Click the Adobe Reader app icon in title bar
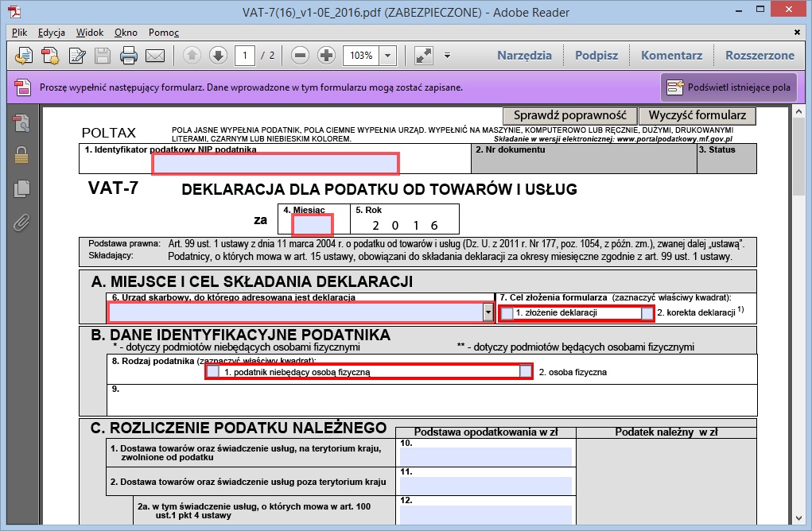The height and width of the screenshot is (531, 812). (15, 11)
